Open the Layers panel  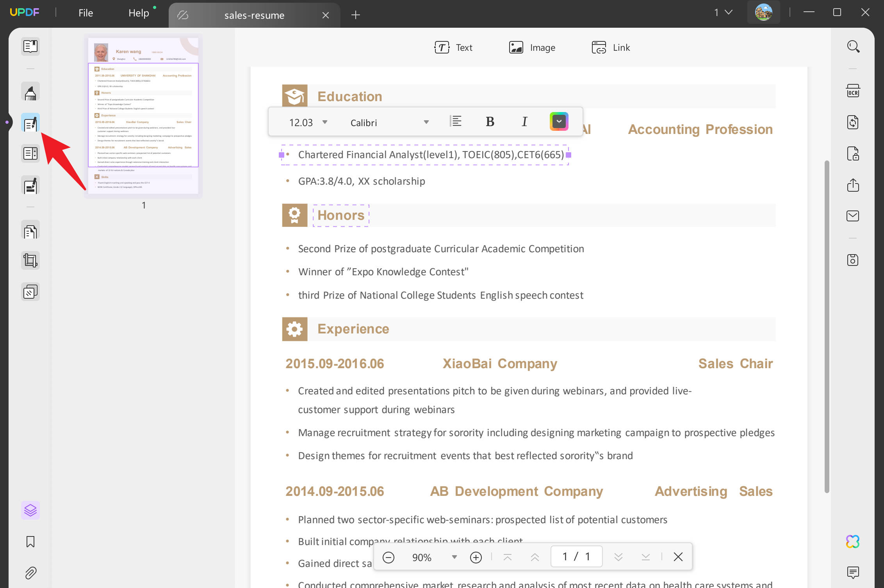tap(30, 510)
